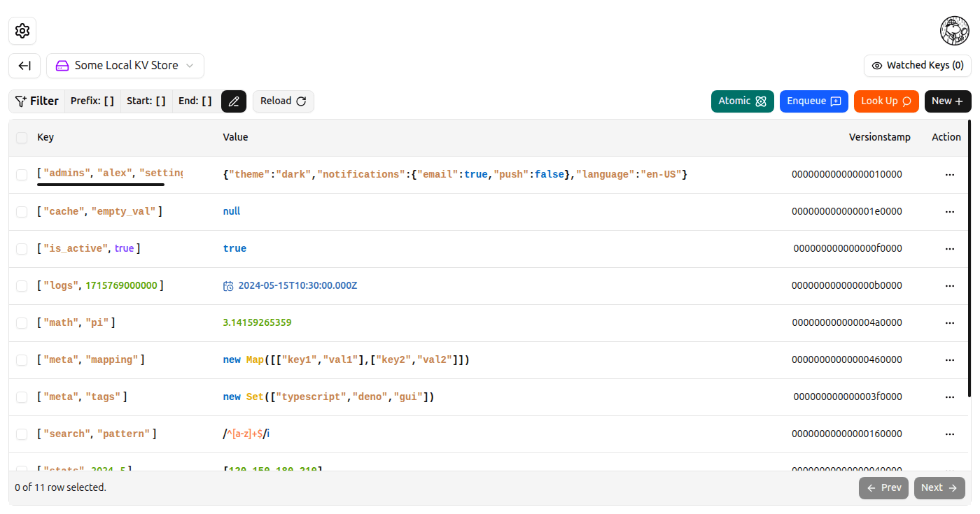Open the Atomic operation dialog

coord(743,101)
